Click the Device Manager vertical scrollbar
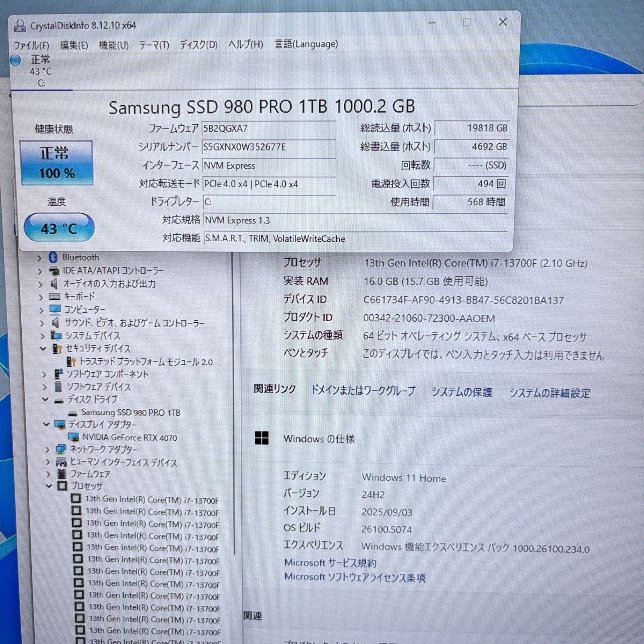 tap(233, 402)
